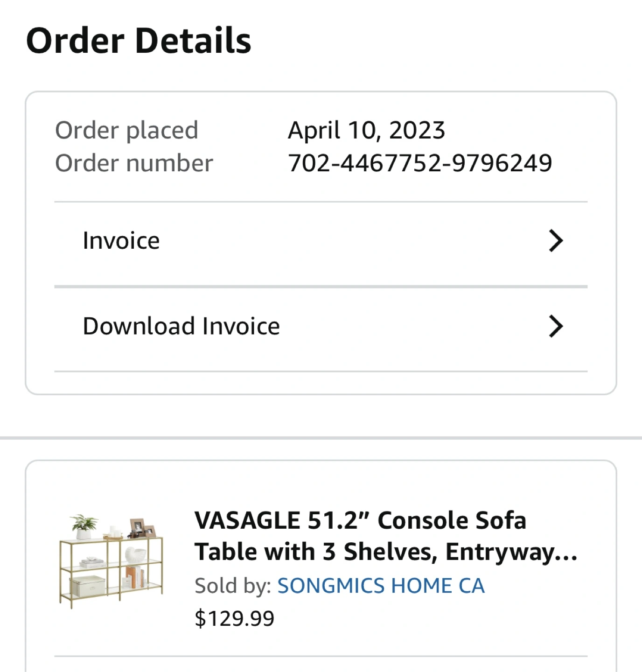Click the $129.99 product price
The height and width of the screenshot is (672, 642).
234,618
